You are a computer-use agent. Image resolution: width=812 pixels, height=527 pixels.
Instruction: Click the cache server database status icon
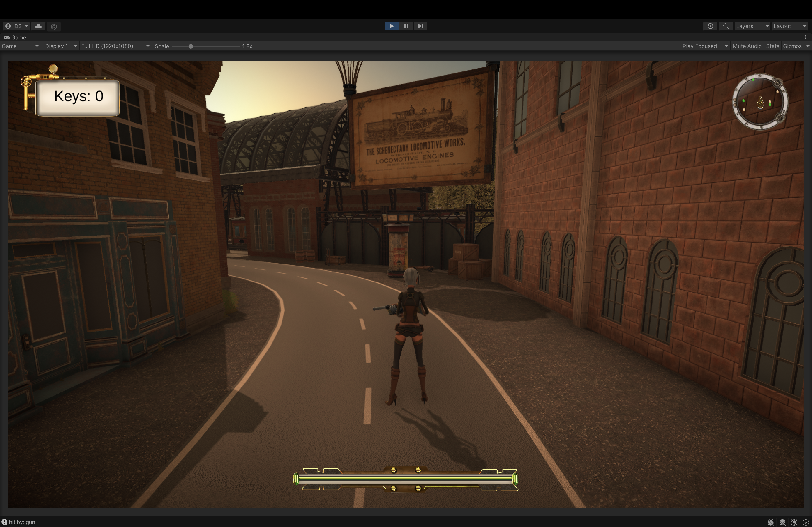[x=782, y=522]
